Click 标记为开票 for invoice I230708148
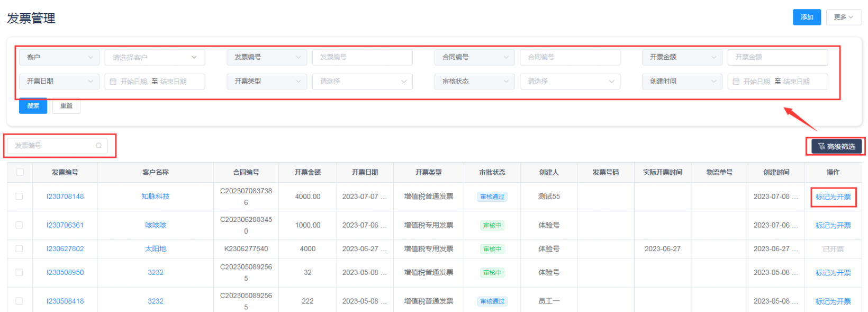Viewport: 868px width, 312px height. [x=833, y=197]
